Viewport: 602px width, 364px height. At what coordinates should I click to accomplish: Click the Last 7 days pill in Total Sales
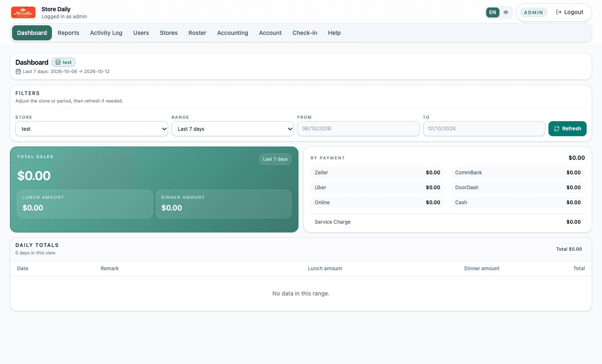coord(275,159)
